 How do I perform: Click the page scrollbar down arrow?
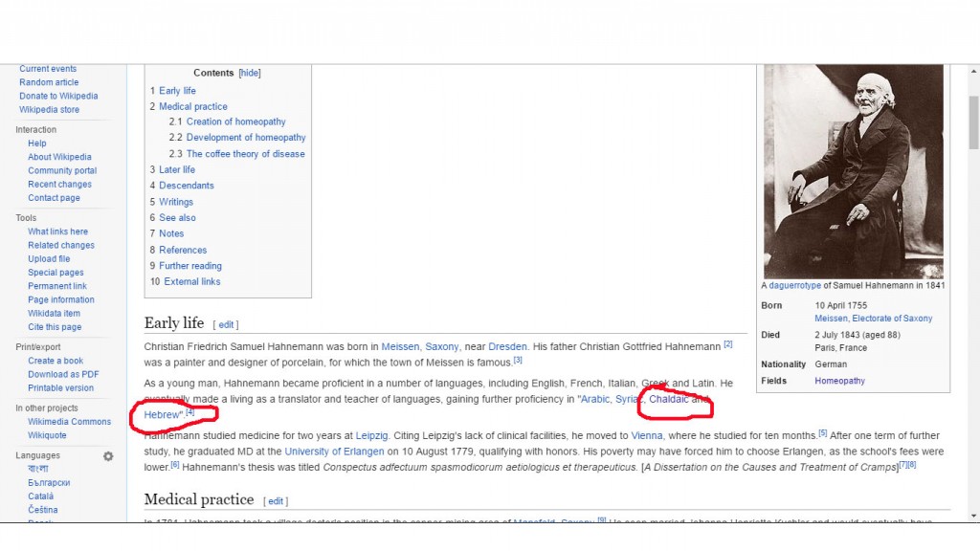[973, 516]
